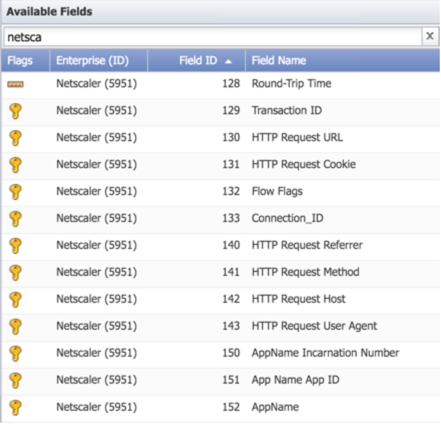Screen dimensions: 441x426
Task: Sort by the Enterprise (ID) column header
Action: point(99,60)
